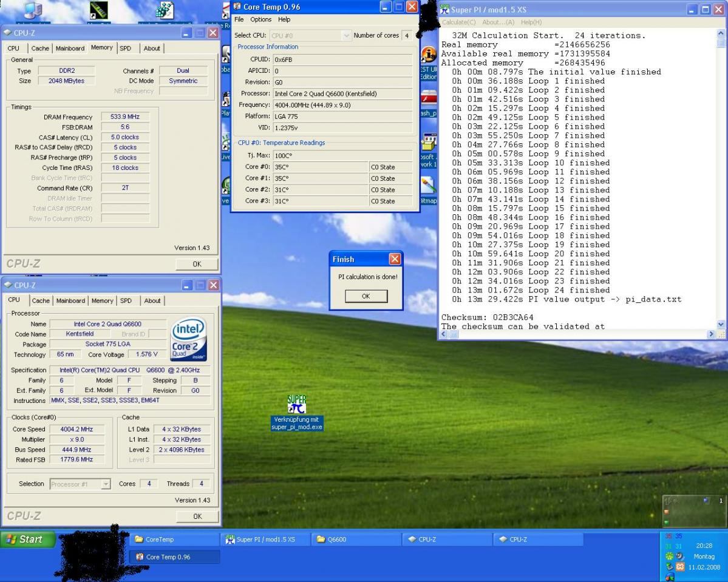Open Mainboard tab in CPU-Z processor window
Image resolution: width=728 pixels, height=582 pixels.
click(x=70, y=301)
